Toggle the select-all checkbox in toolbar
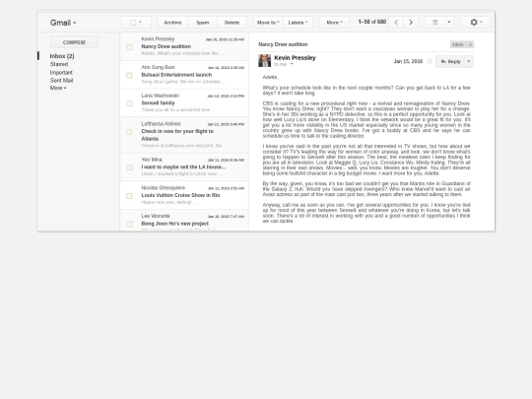The image size is (532, 399). click(x=133, y=23)
